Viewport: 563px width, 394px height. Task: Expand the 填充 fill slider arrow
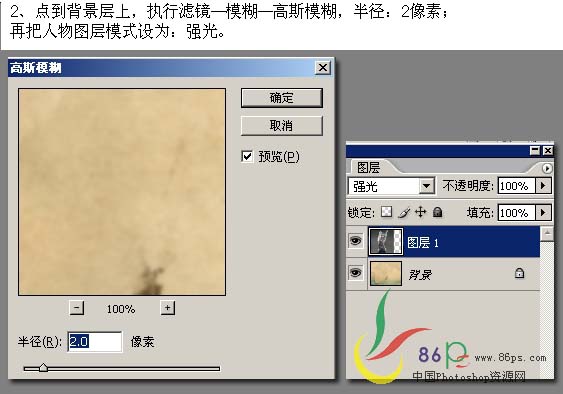click(543, 213)
